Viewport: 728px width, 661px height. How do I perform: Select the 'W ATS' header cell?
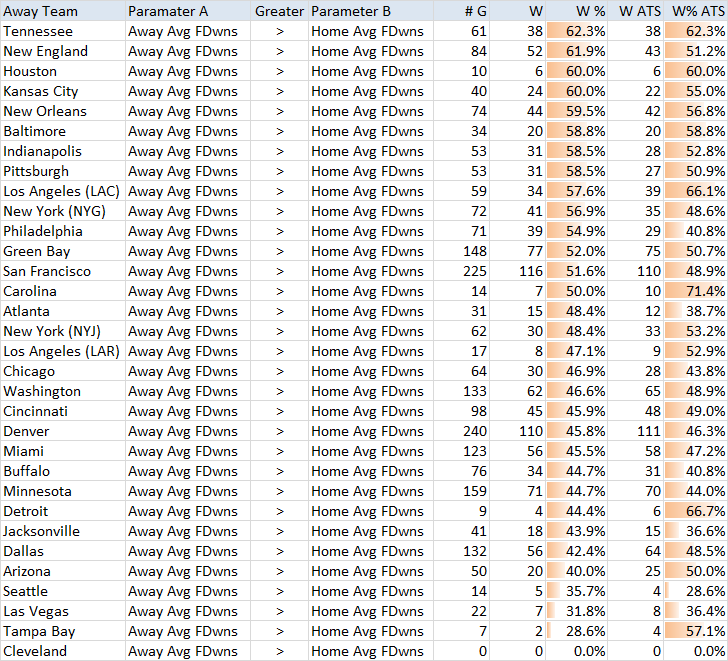pyautogui.click(x=636, y=10)
